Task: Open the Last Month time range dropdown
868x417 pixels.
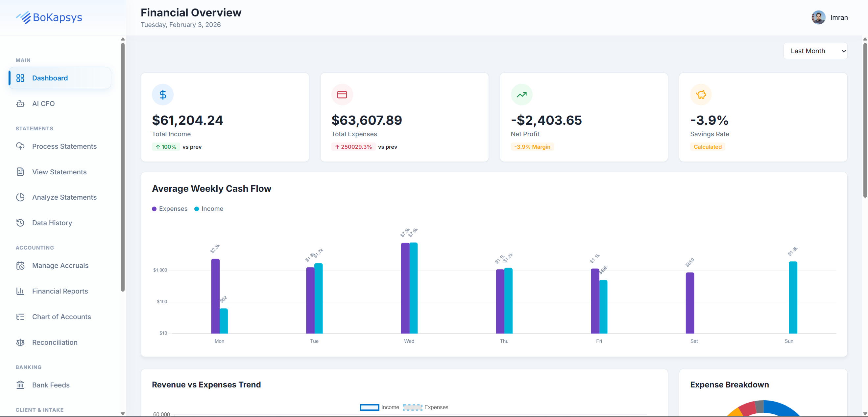Action: coord(815,51)
